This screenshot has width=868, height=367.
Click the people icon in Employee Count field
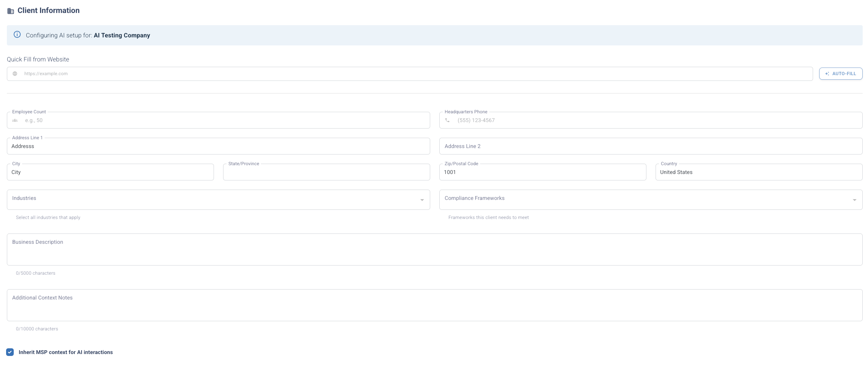[x=15, y=120]
